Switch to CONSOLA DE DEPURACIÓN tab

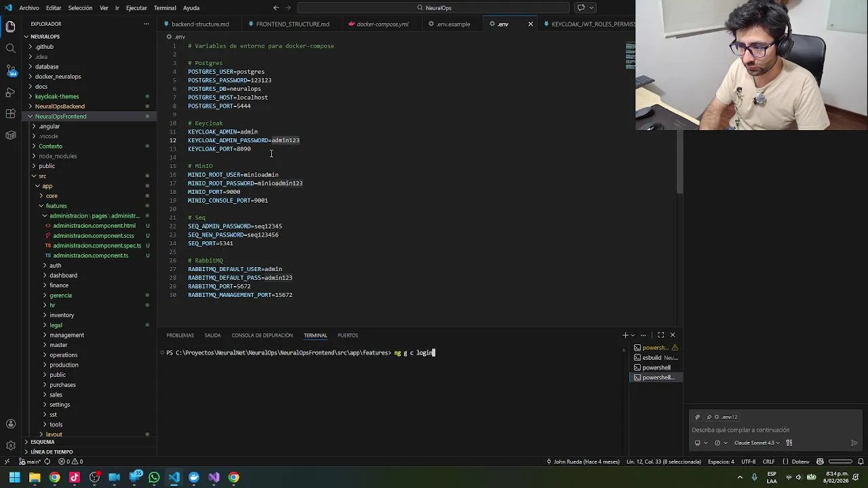coord(262,335)
